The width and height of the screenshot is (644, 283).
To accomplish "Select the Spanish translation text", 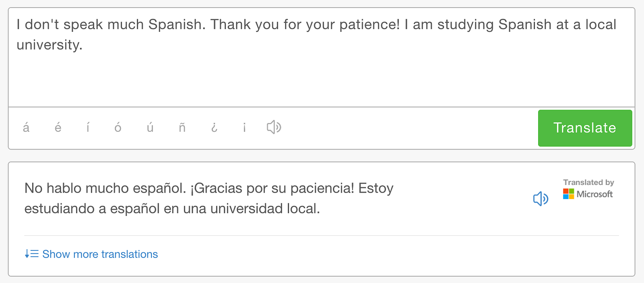I will 209,198.
